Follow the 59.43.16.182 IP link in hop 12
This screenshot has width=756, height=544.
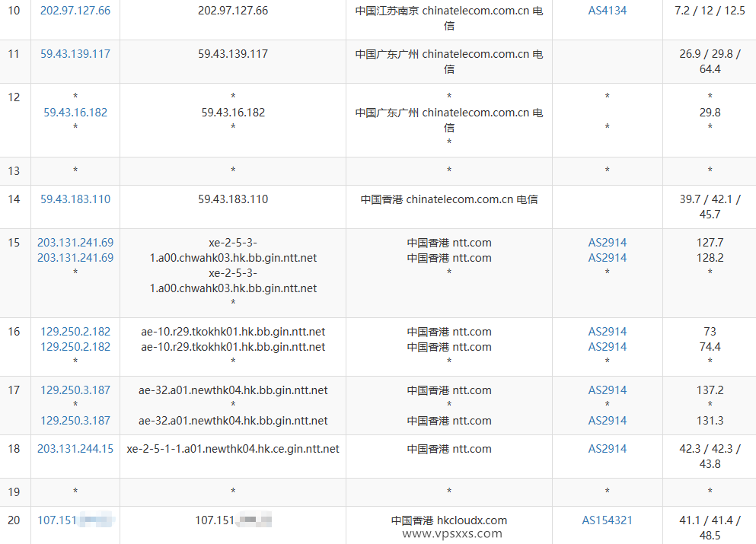click(x=75, y=113)
